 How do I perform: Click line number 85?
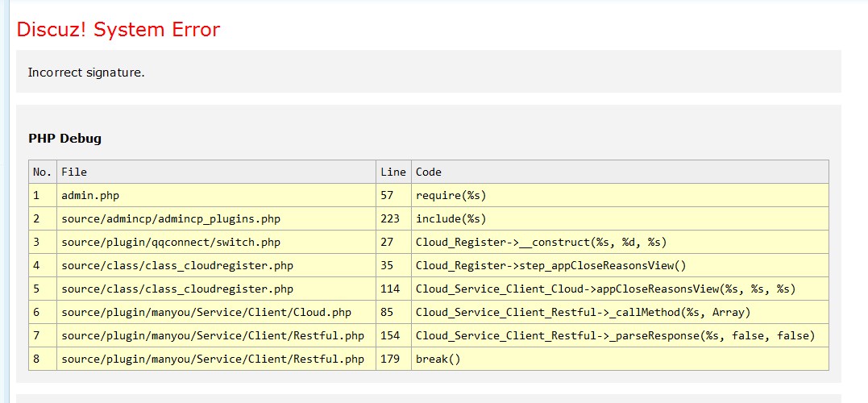point(393,312)
